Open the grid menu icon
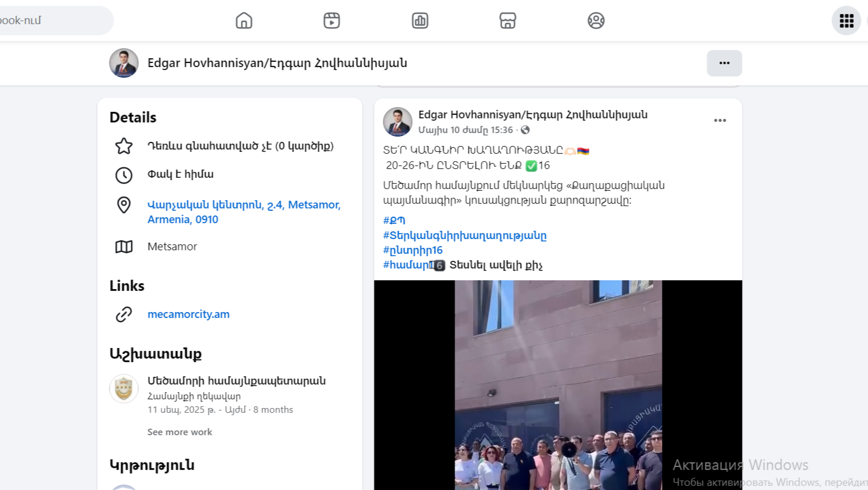Screen dimensions: 868x490 click(x=846, y=21)
